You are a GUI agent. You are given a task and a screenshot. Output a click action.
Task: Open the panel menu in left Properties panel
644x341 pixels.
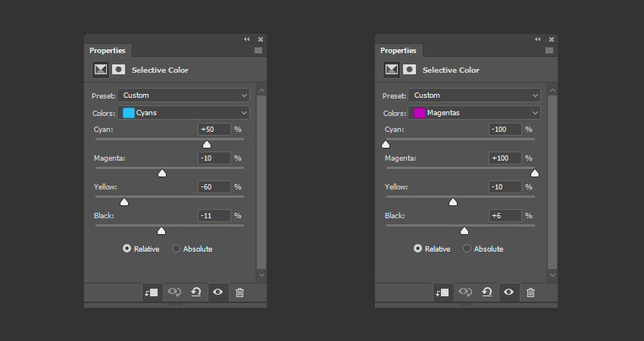(258, 50)
